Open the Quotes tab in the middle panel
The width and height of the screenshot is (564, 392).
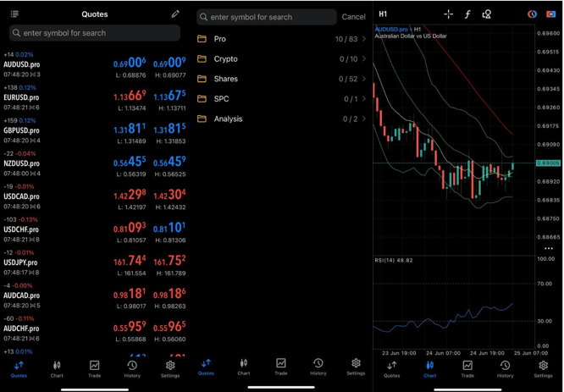206,367
